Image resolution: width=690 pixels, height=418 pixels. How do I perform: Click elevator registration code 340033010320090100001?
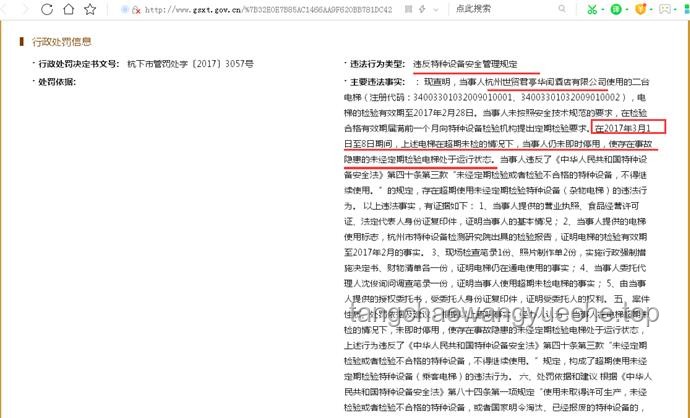(x=462, y=97)
